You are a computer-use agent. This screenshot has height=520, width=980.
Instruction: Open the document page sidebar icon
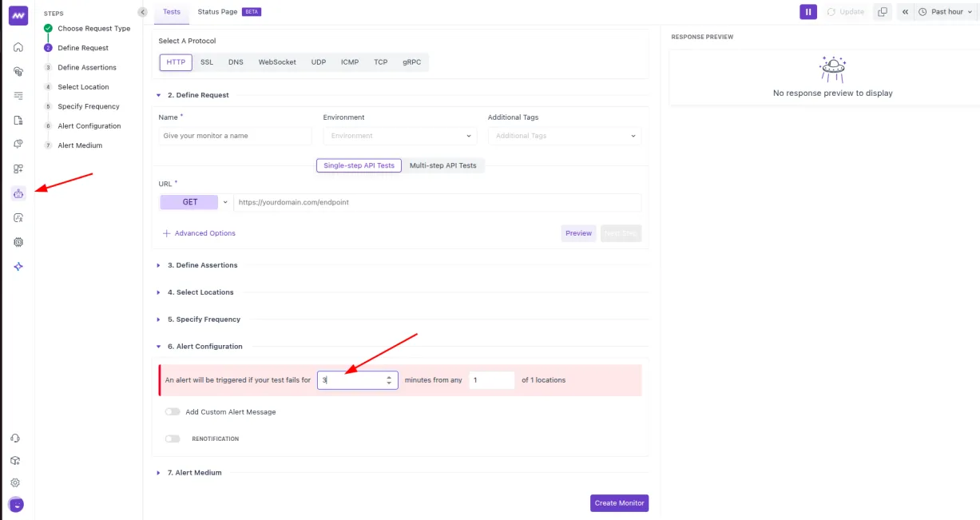18,120
